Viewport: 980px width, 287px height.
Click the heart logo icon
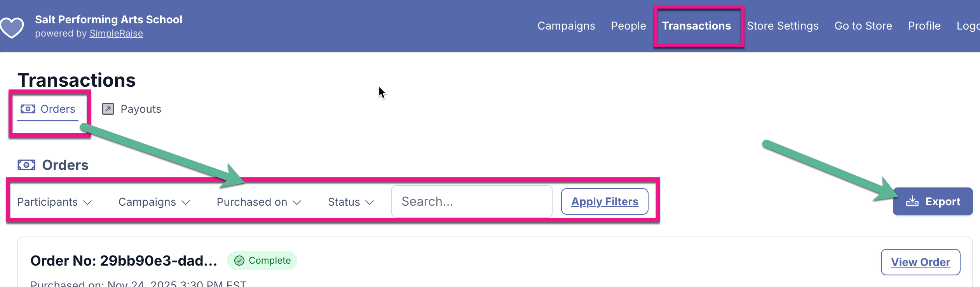pos(12,27)
